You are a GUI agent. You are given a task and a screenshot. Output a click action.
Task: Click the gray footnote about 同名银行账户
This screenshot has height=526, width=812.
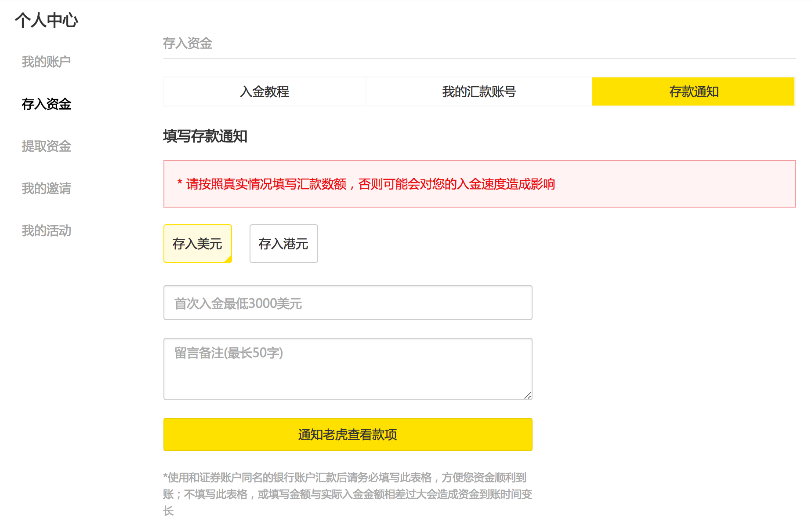tap(347, 494)
